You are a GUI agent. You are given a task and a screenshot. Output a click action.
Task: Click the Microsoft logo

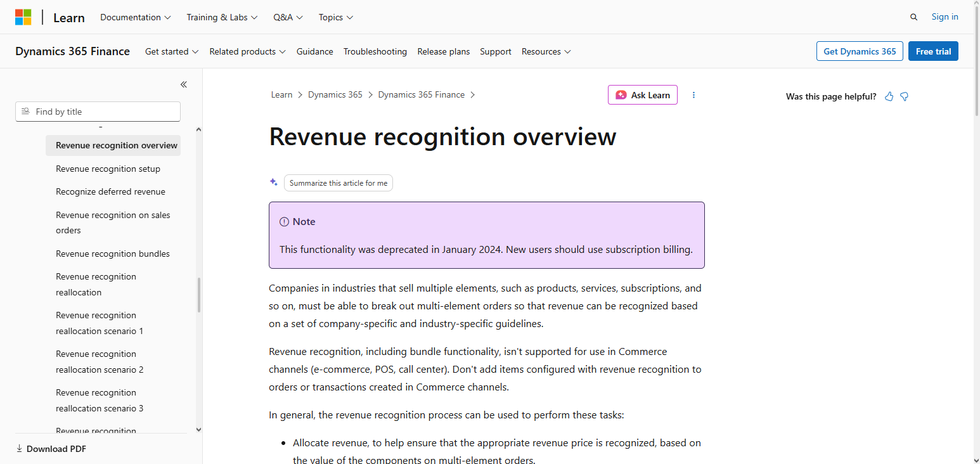click(23, 17)
